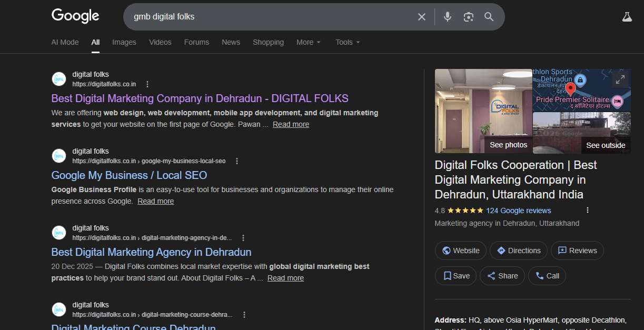Open AI Mode tab
Screen dimensions: 644x330
tap(65, 42)
